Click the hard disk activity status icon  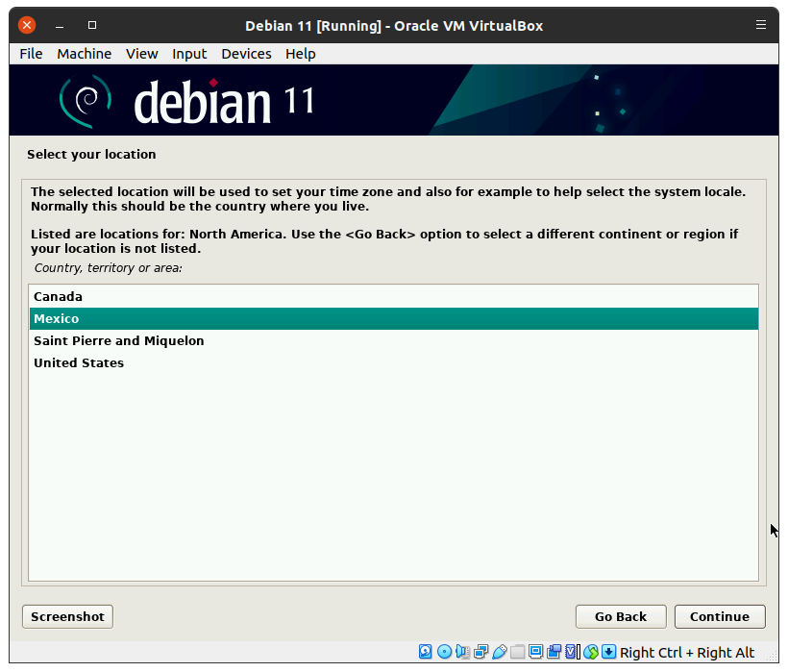(426, 652)
